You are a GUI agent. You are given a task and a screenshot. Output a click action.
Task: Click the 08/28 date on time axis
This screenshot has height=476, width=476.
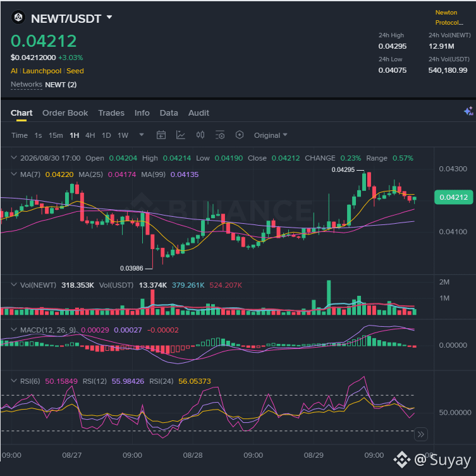192,455
